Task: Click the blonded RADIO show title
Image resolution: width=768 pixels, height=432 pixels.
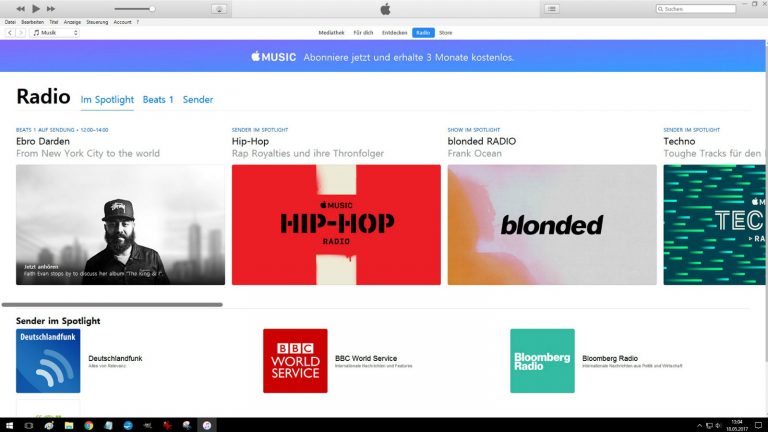Action: (481, 141)
